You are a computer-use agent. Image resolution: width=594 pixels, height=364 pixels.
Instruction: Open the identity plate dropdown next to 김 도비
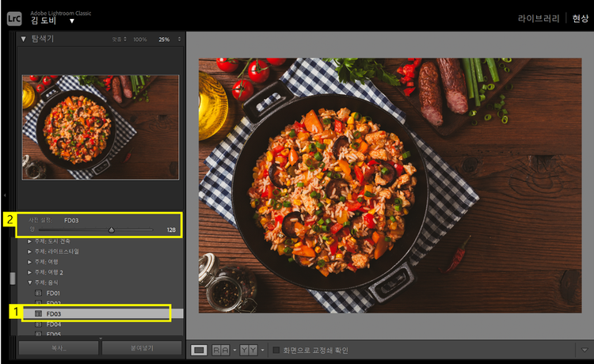point(71,21)
